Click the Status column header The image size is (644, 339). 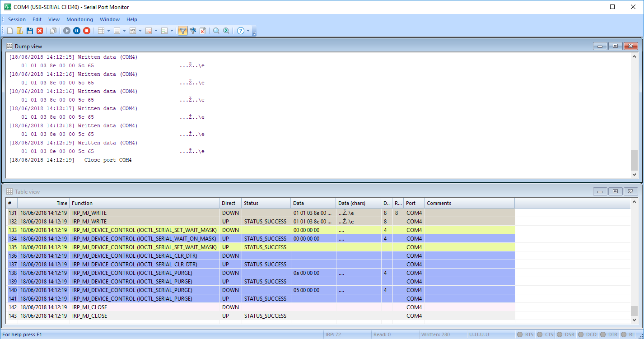tap(266, 203)
